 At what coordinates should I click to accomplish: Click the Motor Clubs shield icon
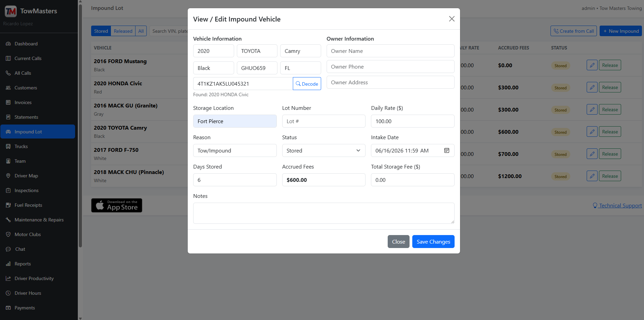8,234
